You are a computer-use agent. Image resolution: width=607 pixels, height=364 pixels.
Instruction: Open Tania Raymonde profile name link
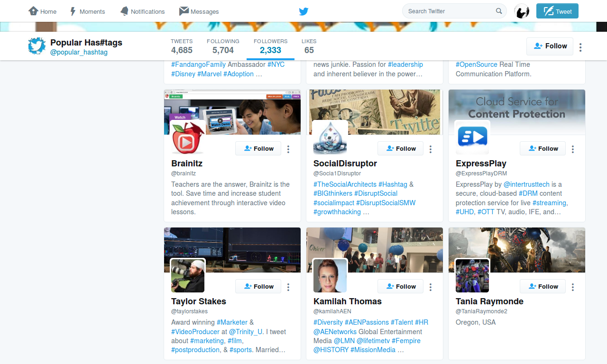coord(489,301)
